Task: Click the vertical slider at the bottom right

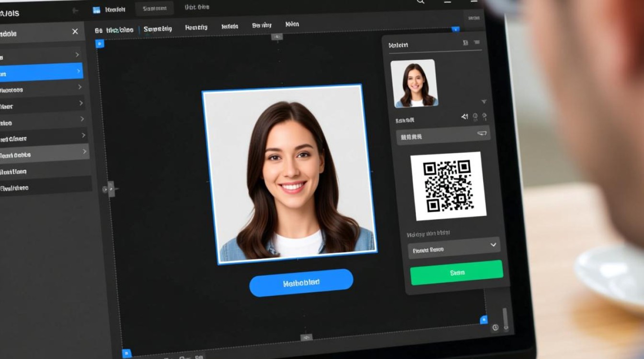Action: 505,318
